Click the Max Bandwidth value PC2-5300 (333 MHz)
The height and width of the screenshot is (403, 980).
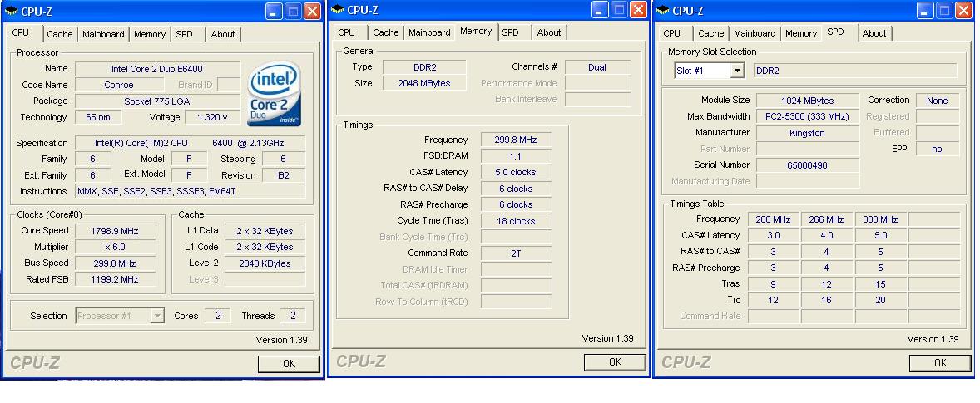pos(808,116)
